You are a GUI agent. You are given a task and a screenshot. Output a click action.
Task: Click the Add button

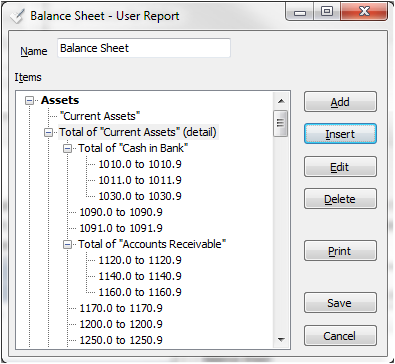(x=340, y=102)
